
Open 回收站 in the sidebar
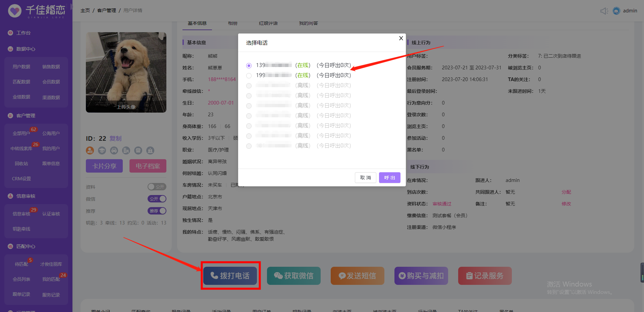pyautogui.click(x=21, y=164)
